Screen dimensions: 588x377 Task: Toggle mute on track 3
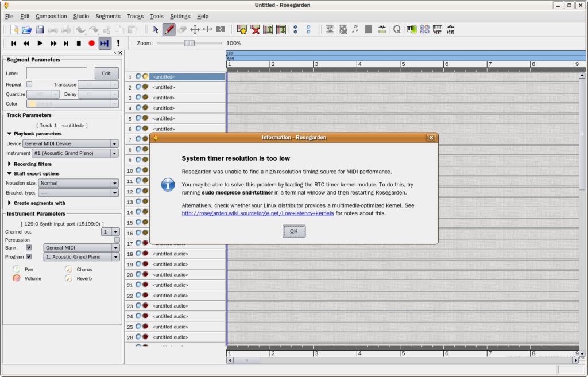point(138,98)
